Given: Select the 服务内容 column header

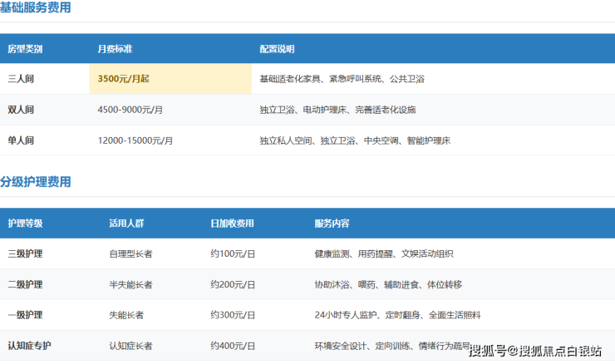Looking at the screenshot, I should click(332, 224).
